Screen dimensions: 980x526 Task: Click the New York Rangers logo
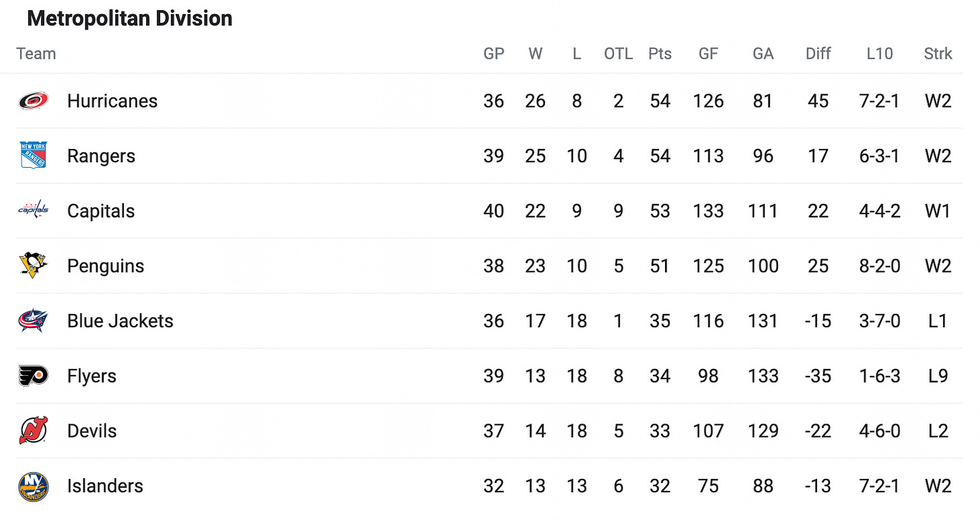pyautogui.click(x=33, y=156)
